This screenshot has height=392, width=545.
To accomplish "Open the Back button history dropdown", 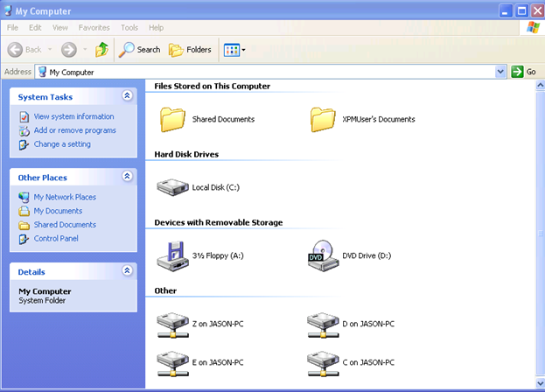I will 50,50.
